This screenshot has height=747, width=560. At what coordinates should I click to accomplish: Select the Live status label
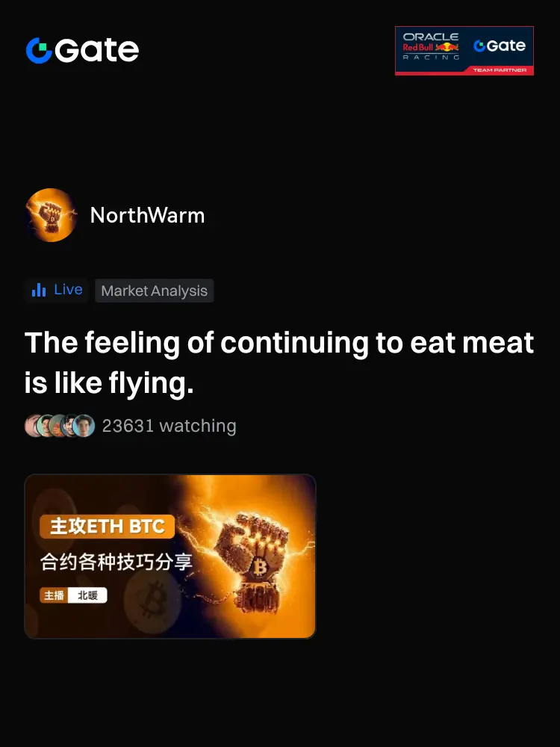click(68, 290)
